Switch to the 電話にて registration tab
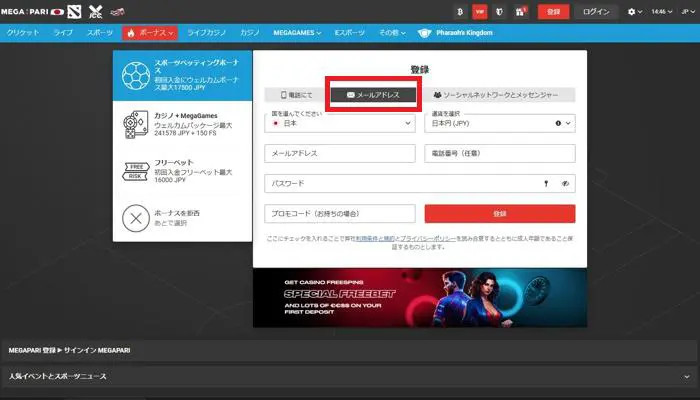This screenshot has width=700, height=400. coord(295,95)
